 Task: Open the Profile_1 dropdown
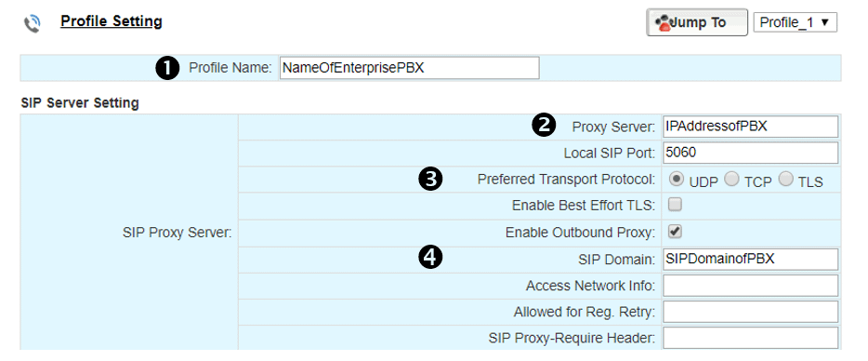pos(795,22)
